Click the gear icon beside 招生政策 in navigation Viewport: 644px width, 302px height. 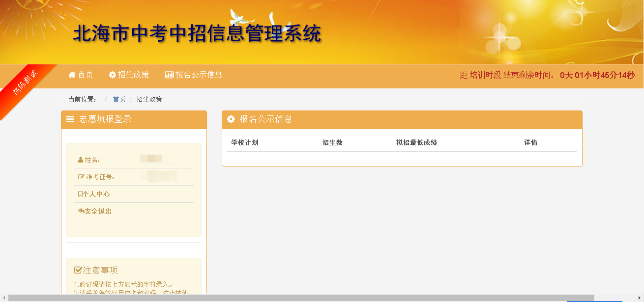[113, 75]
